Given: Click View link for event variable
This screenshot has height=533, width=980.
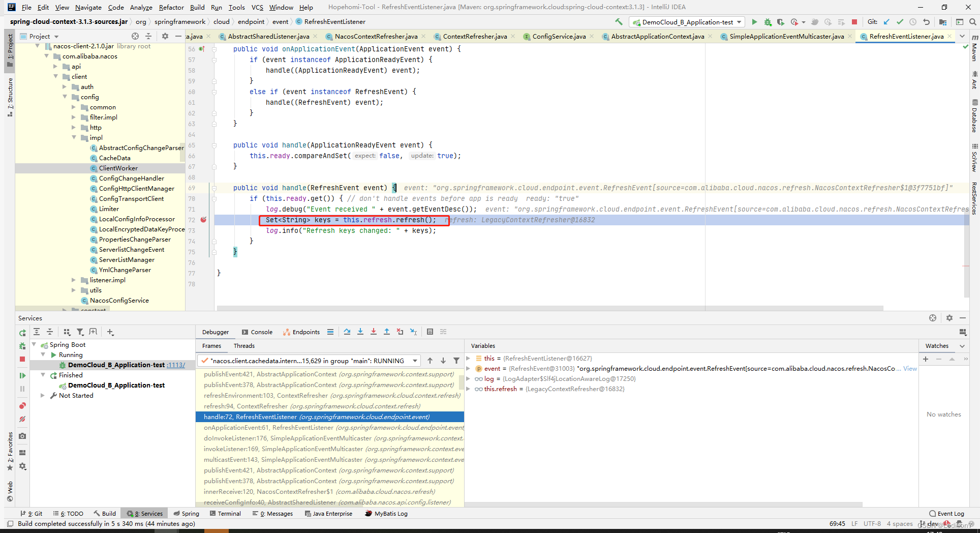Looking at the screenshot, I should (x=910, y=369).
